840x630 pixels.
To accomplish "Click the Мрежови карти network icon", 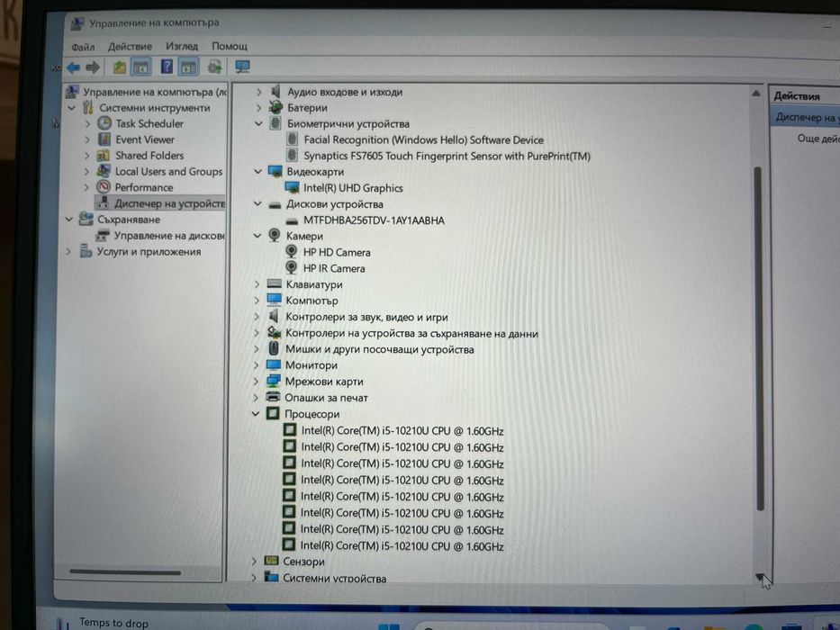I will click(x=274, y=381).
